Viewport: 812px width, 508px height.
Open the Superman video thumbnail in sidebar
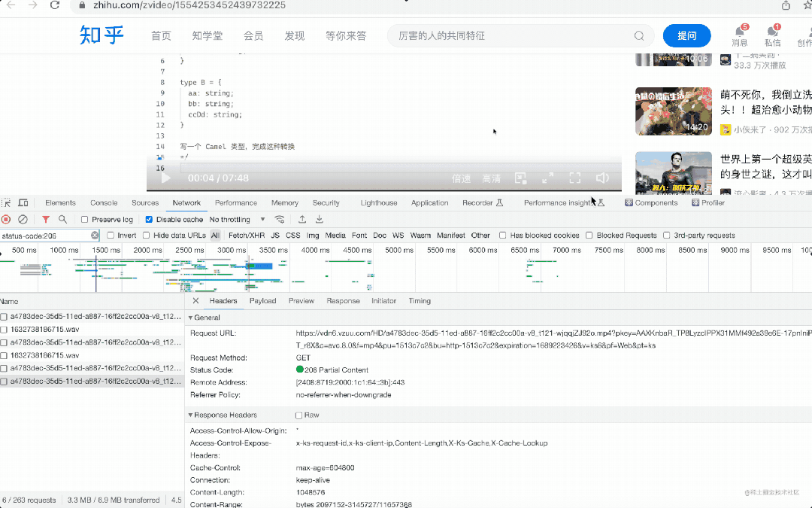(x=673, y=173)
